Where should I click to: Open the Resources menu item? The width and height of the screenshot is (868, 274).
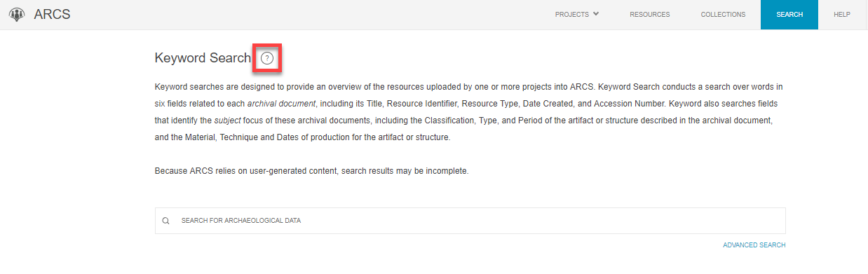[x=649, y=14]
